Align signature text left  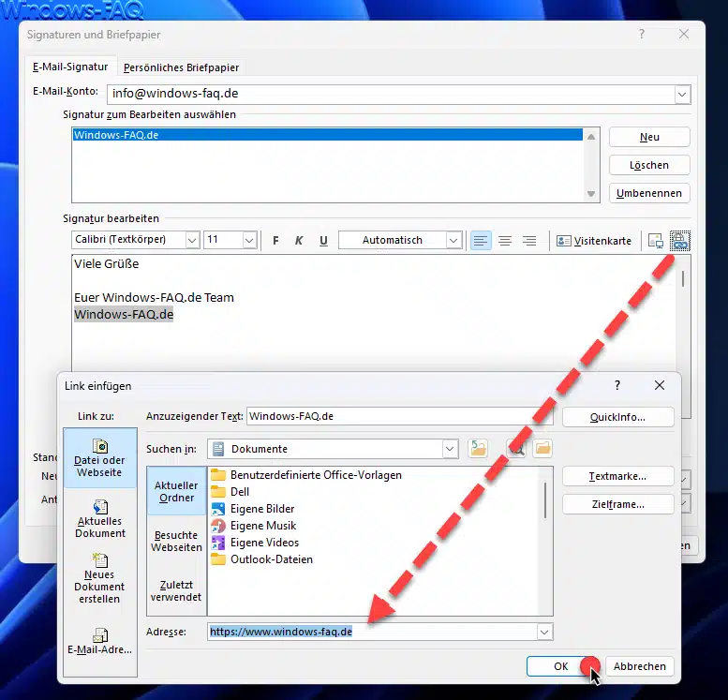pos(481,241)
